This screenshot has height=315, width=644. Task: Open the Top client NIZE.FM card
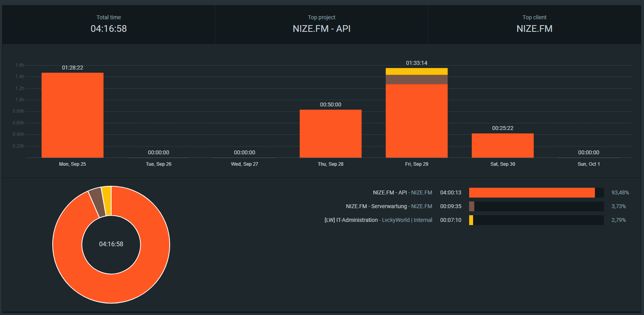click(x=534, y=24)
